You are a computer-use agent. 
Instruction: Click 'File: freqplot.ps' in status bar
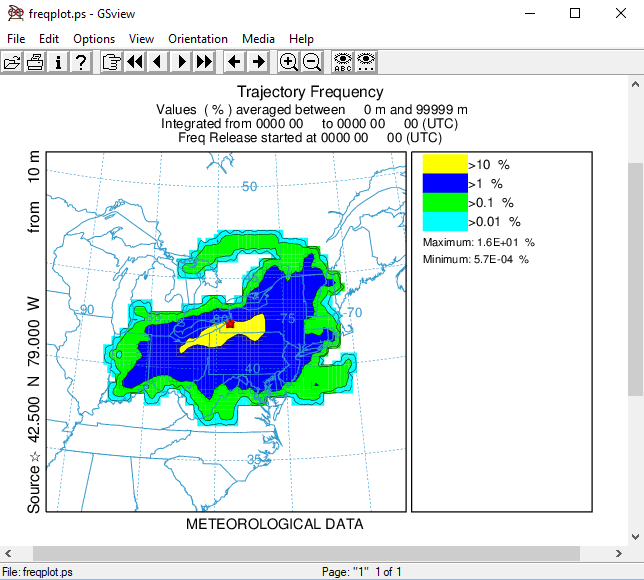37,572
